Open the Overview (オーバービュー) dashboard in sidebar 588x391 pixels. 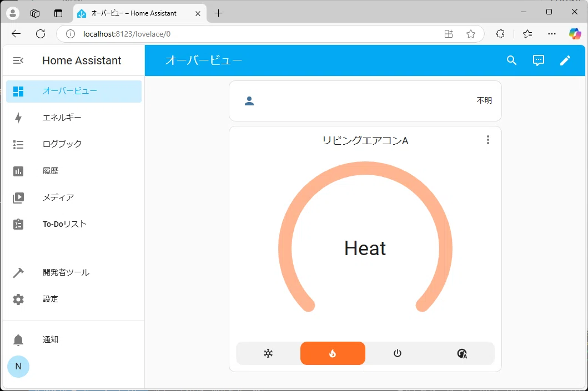(x=74, y=91)
